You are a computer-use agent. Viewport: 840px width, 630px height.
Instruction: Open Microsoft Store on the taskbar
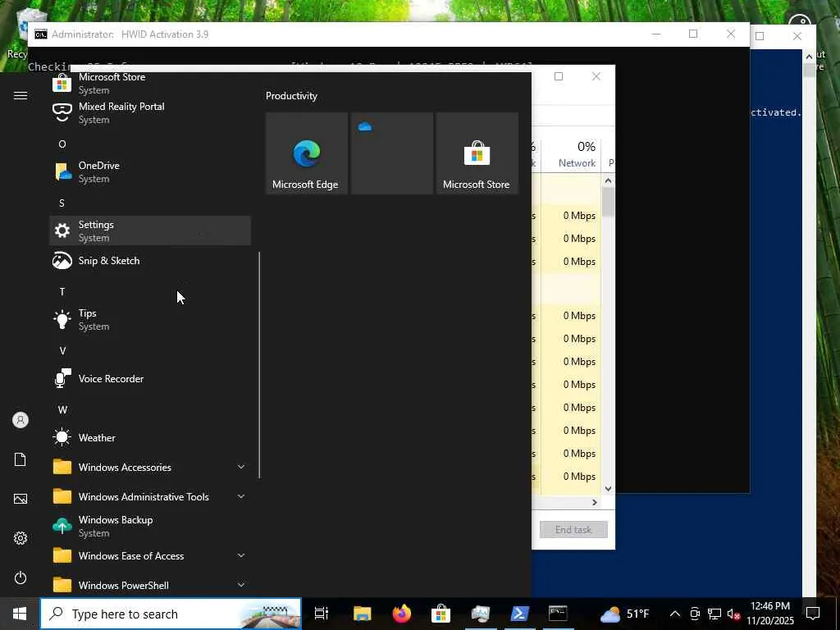click(x=441, y=614)
